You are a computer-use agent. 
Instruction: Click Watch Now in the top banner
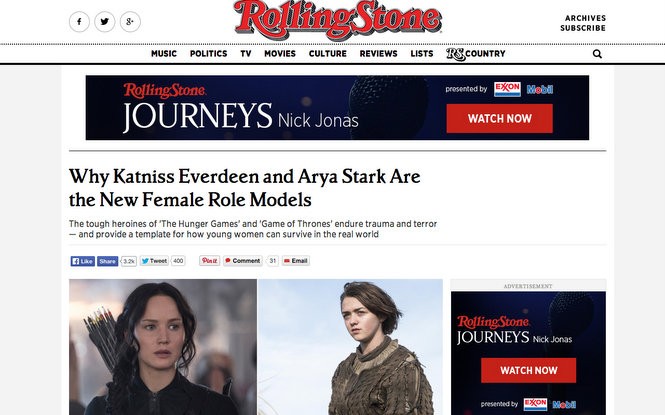tap(500, 119)
